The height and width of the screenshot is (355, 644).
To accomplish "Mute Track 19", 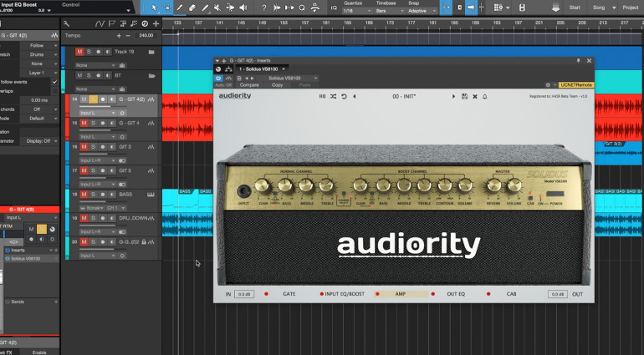I will pyautogui.click(x=79, y=52).
